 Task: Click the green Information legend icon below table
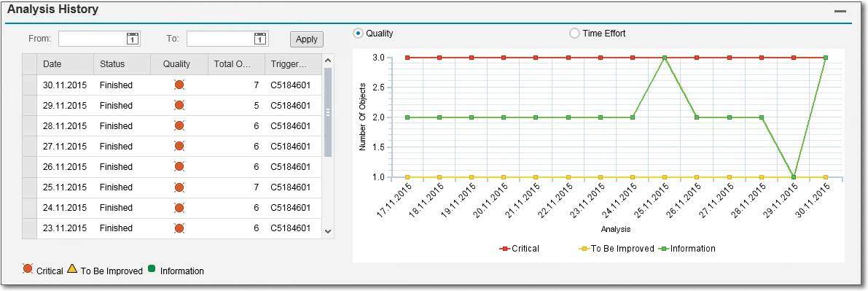(152, 268)
